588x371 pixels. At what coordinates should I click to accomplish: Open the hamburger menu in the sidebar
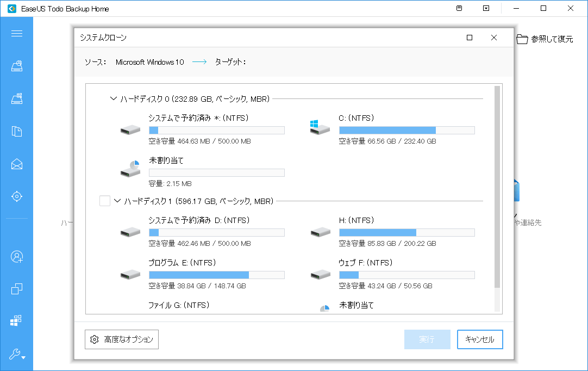[x=16, y=34]
